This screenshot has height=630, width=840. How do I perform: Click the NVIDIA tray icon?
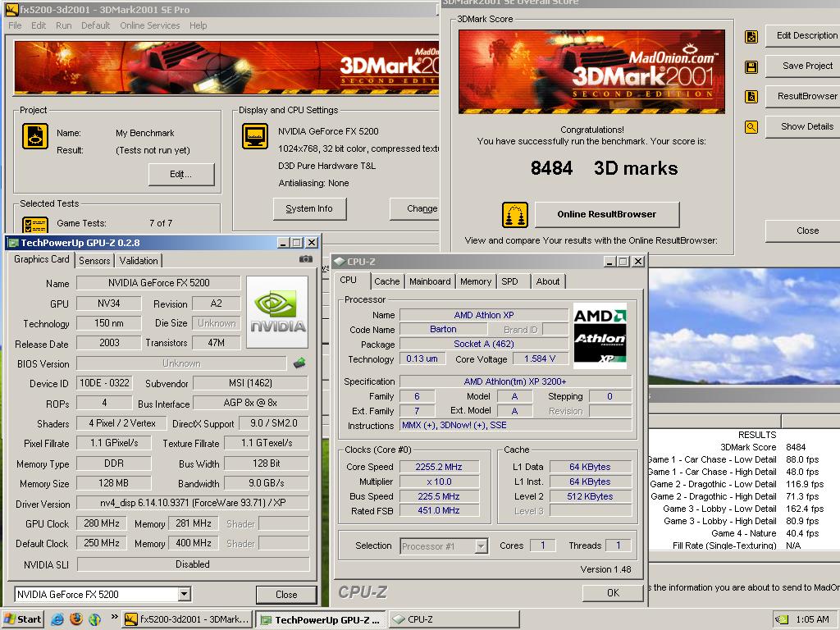coord(782,620)
